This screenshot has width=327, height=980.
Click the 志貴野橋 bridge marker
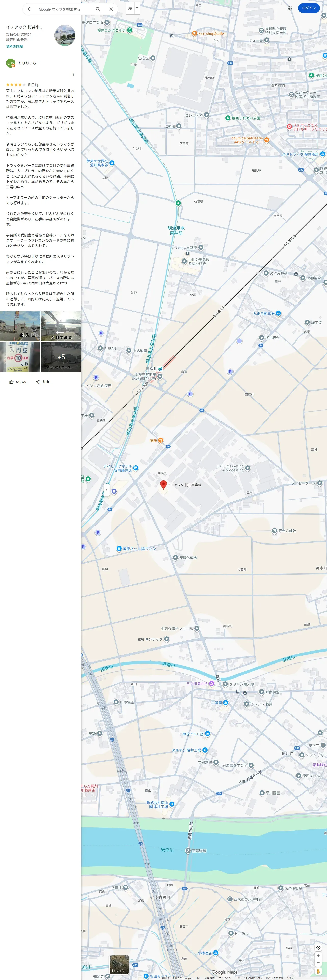tap(188, 850)
